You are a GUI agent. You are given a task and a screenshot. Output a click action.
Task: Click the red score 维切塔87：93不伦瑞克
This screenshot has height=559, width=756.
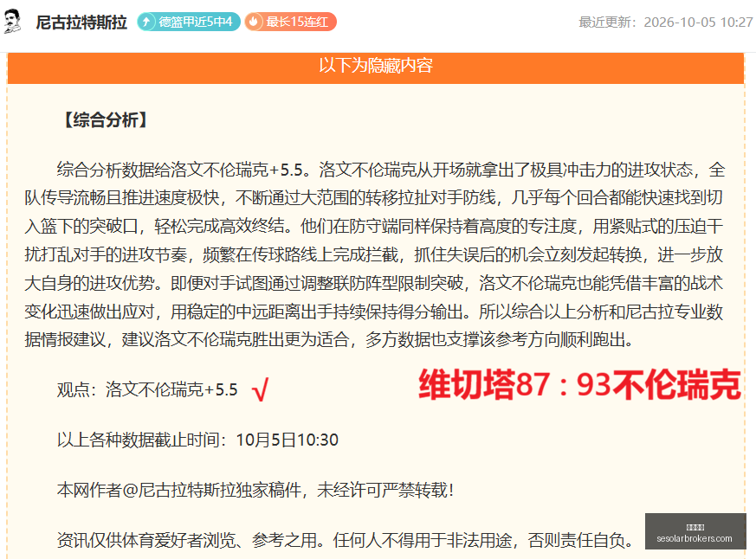[579, 384]
